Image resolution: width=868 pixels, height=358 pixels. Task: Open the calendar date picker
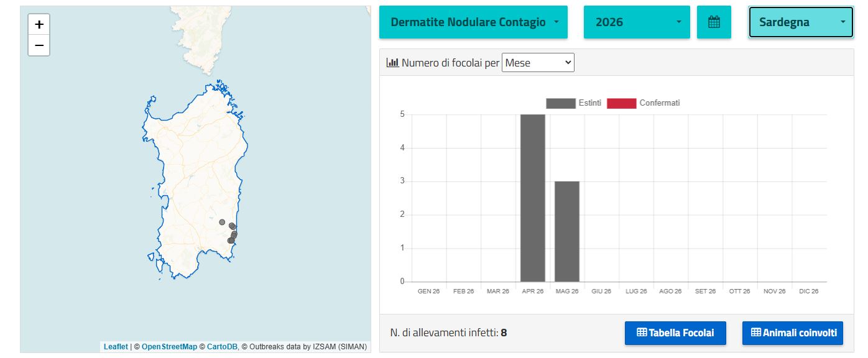click(714, 22)
